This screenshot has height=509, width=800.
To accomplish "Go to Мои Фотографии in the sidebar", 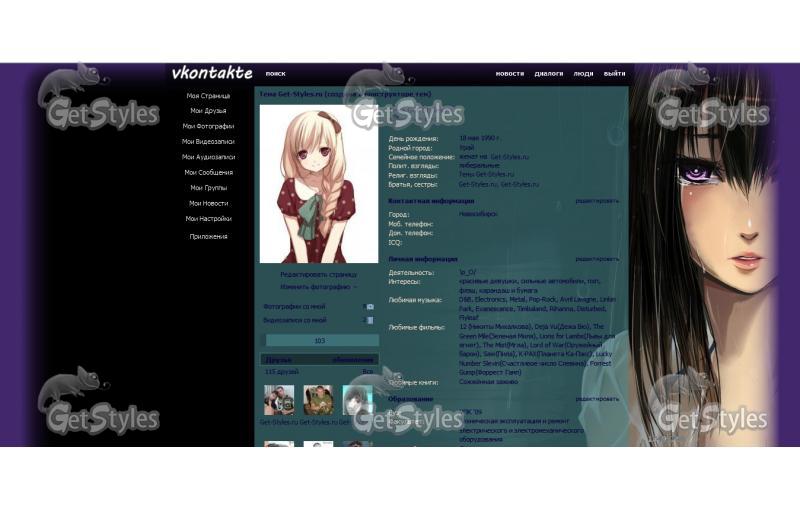I will pos(208,127).
